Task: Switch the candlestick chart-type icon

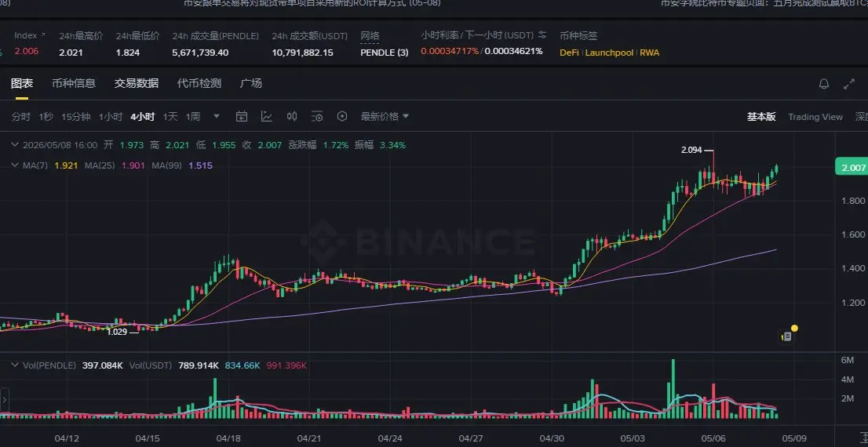Action: pyautogui.click(x=292, y=116)
